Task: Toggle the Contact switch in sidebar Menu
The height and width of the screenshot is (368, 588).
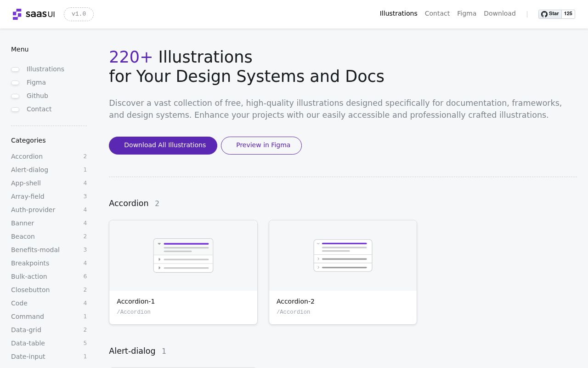Action: point(15,109)
